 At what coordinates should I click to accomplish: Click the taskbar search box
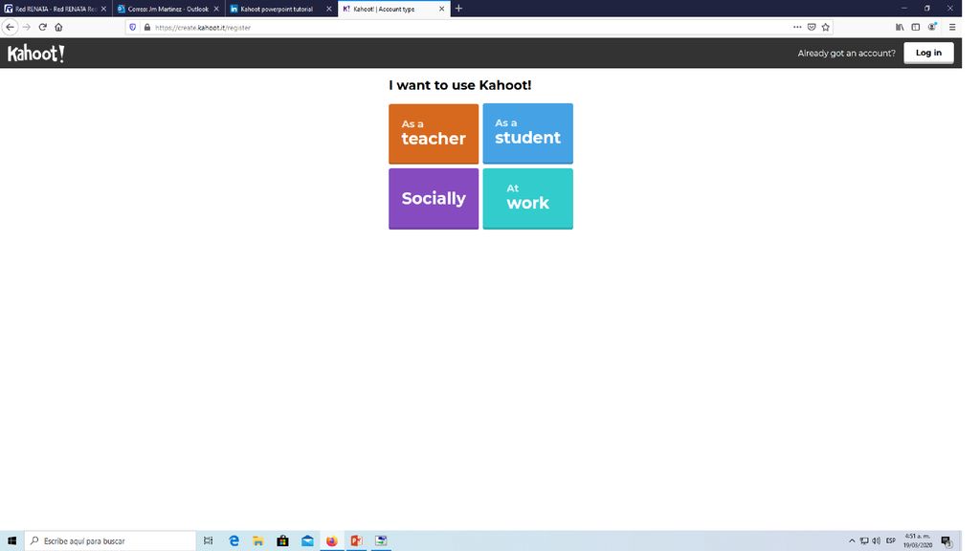pos(110,540)
